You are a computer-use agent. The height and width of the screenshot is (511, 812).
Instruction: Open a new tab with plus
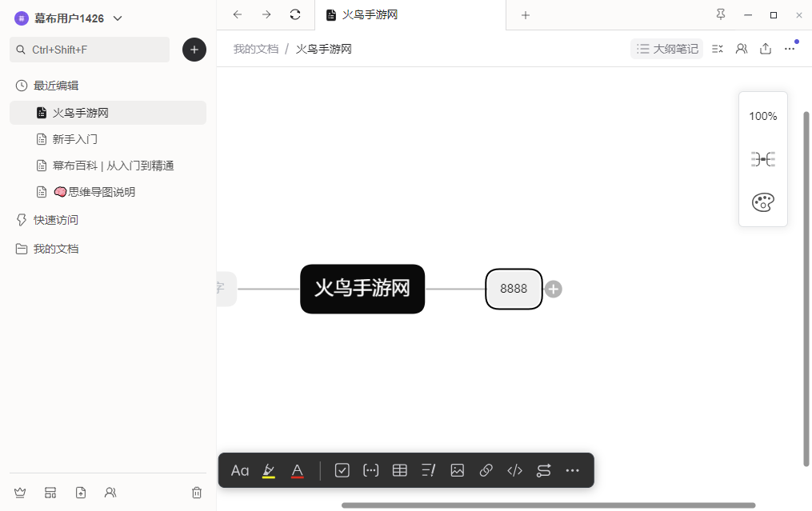pos(526,15)
